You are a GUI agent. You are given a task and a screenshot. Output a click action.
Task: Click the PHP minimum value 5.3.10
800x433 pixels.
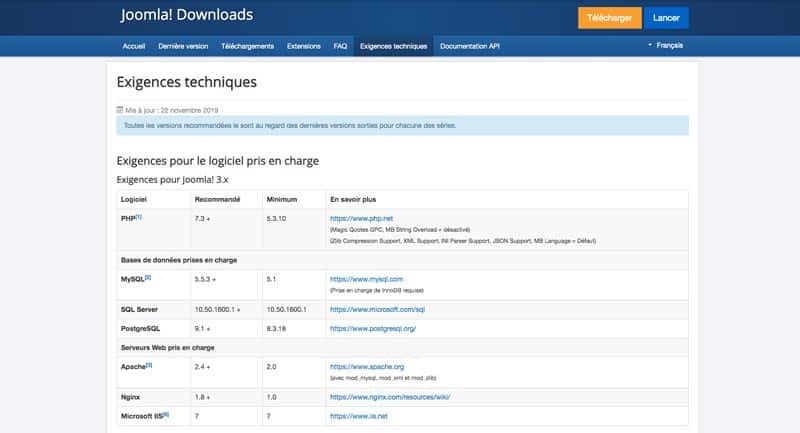coord(276,218)
